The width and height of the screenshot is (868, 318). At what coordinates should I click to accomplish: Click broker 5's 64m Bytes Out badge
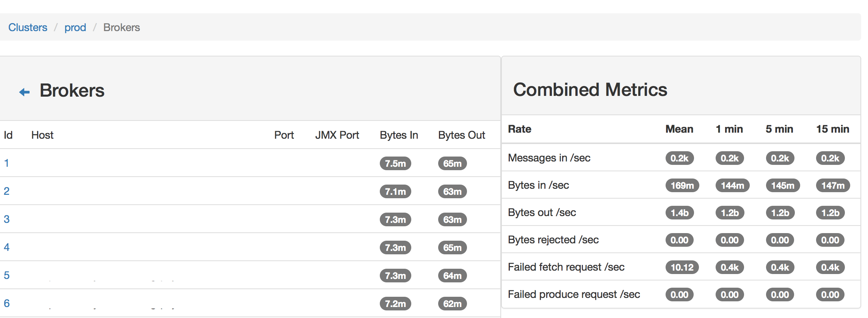453,276
